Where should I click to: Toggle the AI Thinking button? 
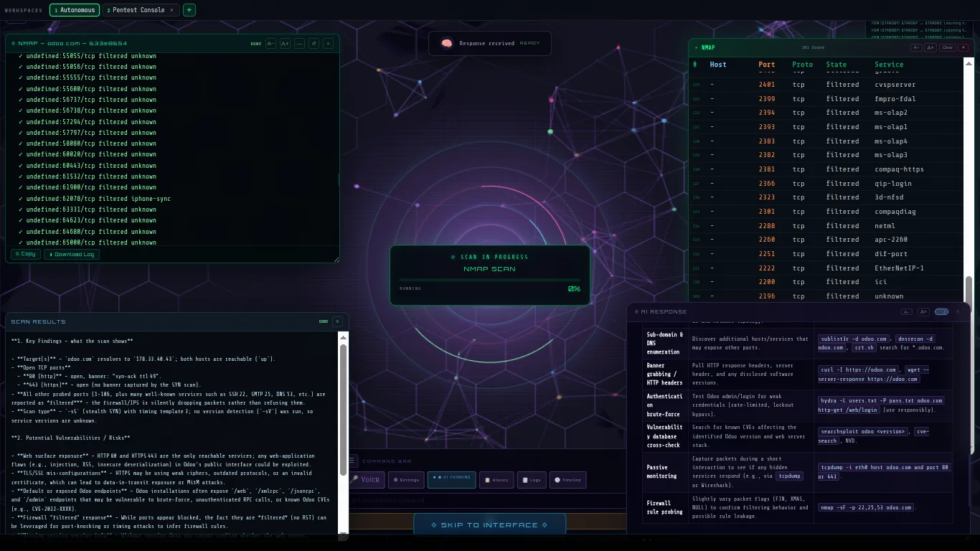point(451,480)
